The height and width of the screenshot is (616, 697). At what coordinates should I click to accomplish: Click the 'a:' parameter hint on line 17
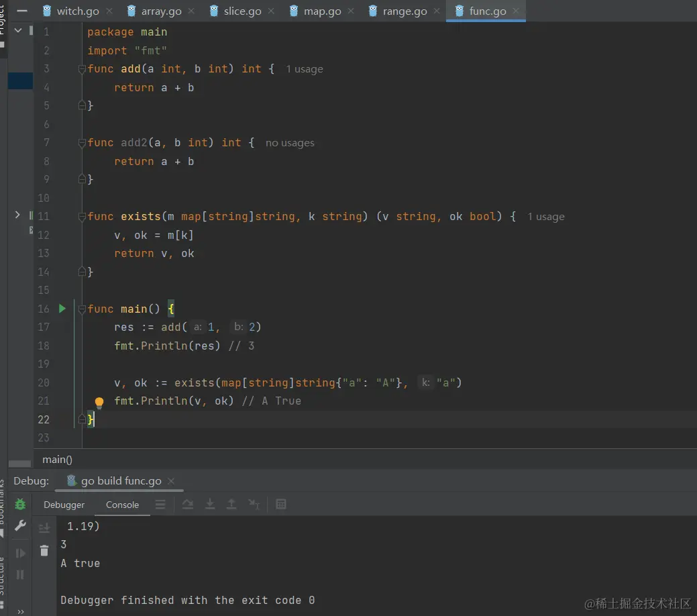197,327
